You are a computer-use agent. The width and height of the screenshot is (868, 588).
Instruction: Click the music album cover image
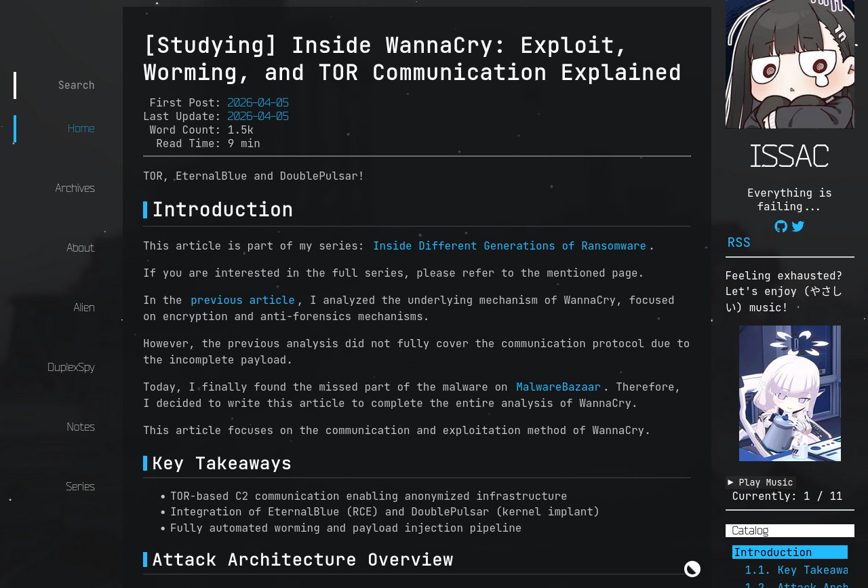(x=789, y=393)
